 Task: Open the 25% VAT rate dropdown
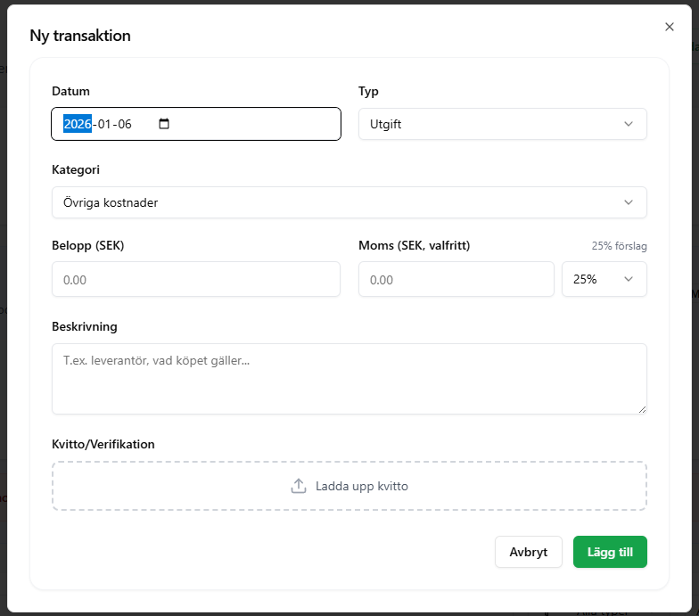[604, 279]
